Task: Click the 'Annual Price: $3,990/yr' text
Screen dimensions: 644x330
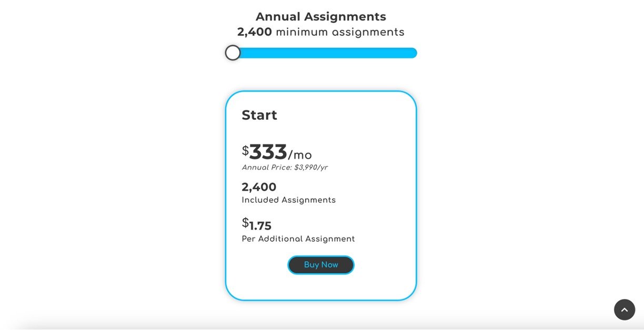Action: click(x=285, y=168)
